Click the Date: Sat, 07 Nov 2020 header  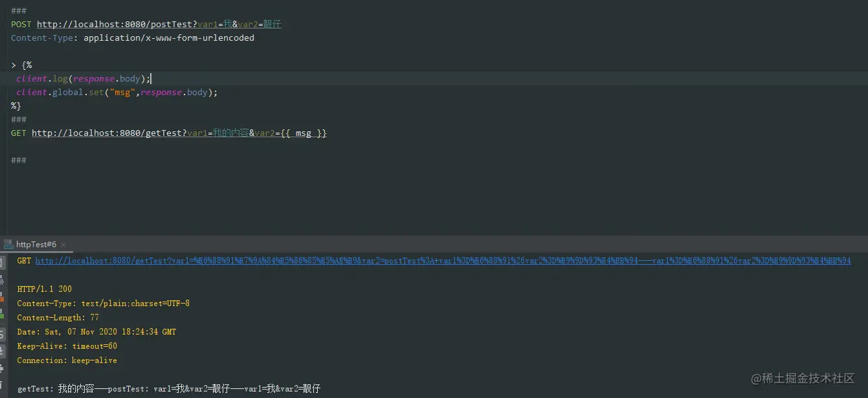(96, 331)
